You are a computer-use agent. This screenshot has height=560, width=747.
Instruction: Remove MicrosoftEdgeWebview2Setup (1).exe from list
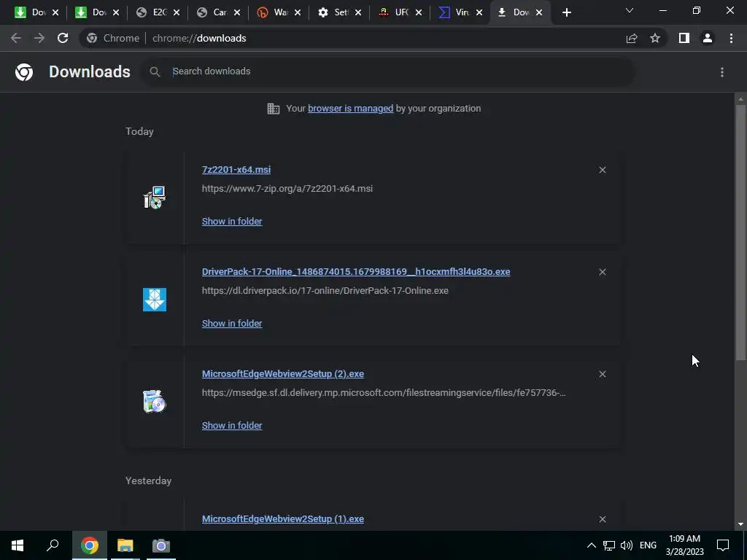point(603,519)
